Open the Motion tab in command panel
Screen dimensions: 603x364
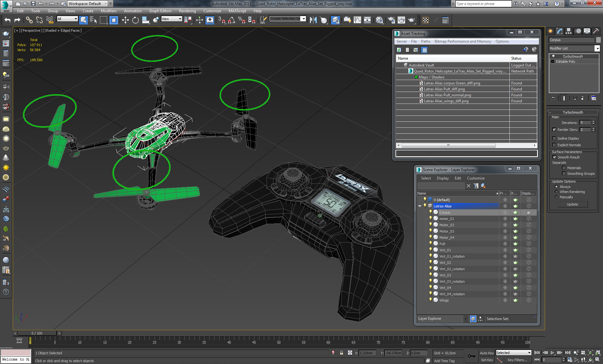[578, 31]
